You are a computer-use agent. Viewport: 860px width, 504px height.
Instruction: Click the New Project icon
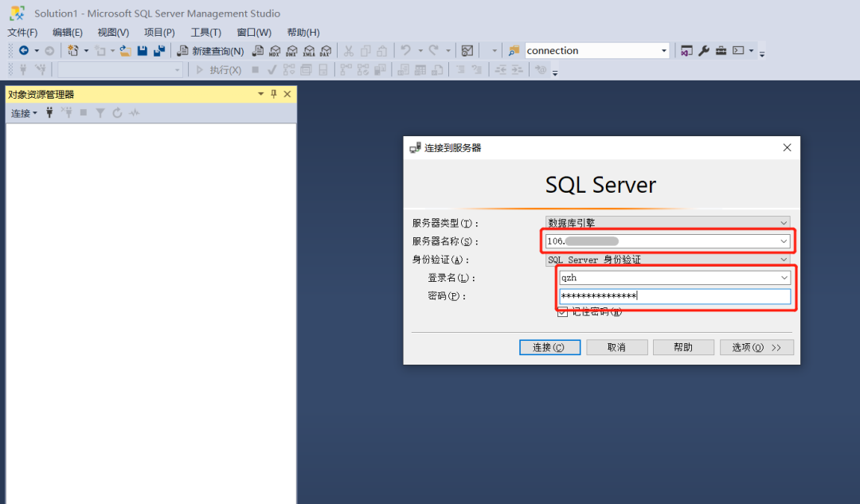[x=73, y=50]
